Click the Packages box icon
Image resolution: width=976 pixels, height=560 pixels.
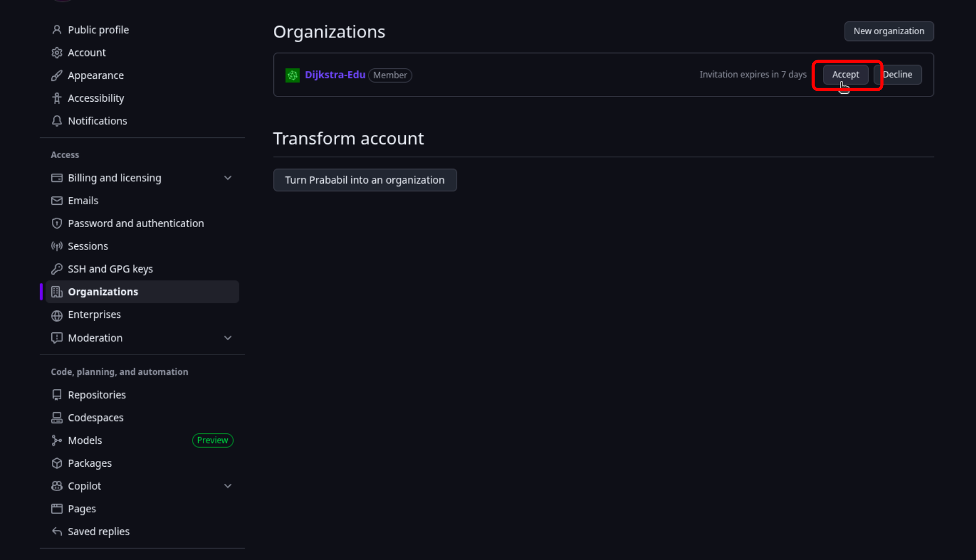tap(57, 463)
